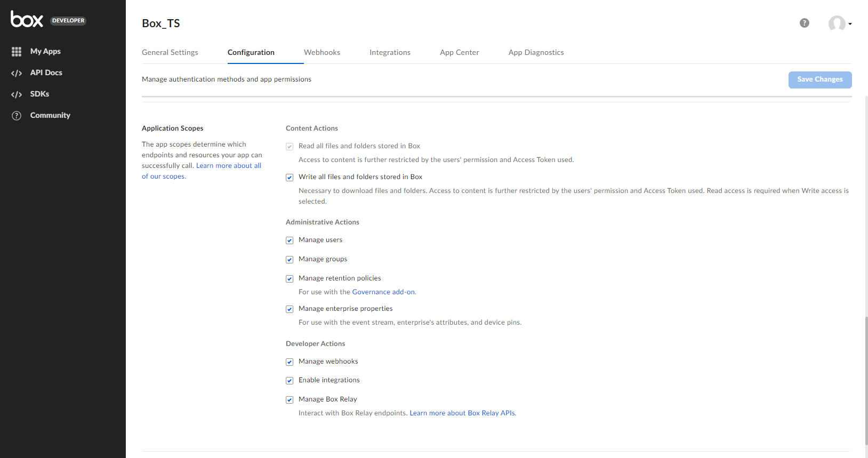Switch to the Webhooks tab
Viewport: 868px width, 458px height.
(x=322, y=52)
